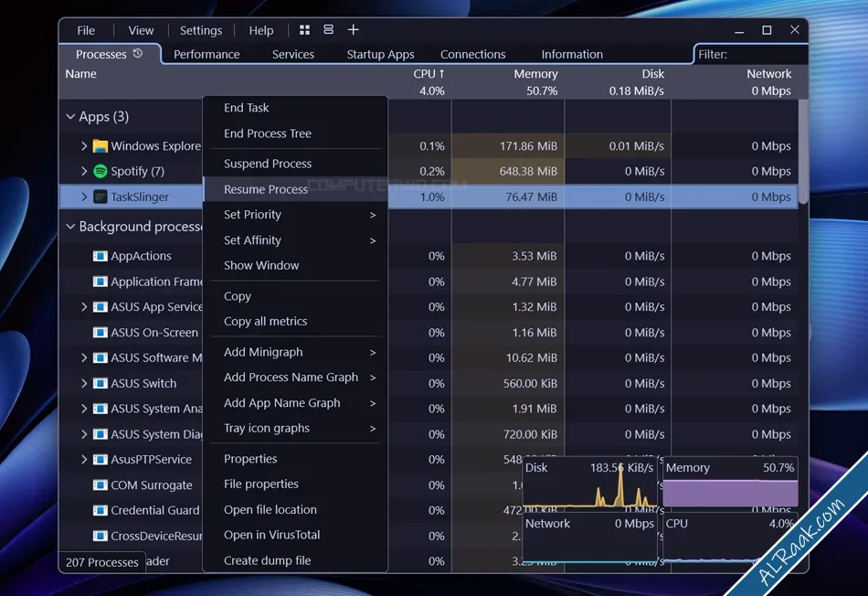
Task: Sort by the Disk column header
Action: coord(652,74)
